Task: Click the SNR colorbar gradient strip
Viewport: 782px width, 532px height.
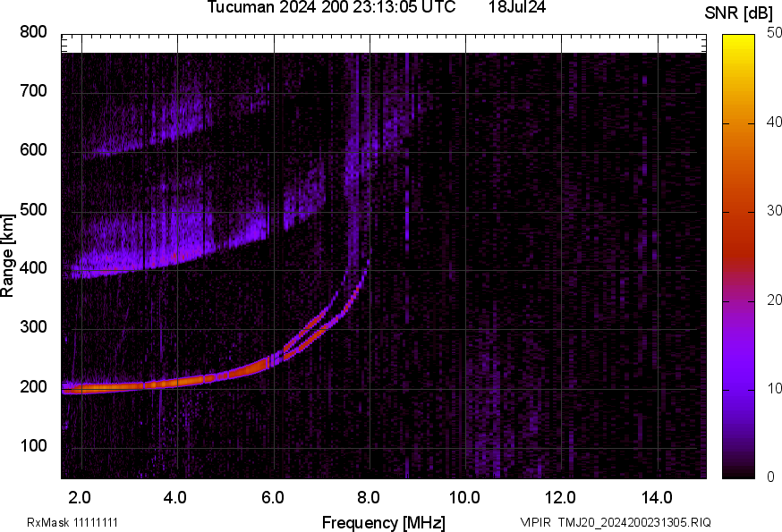Action: click(x=739, y=257)
